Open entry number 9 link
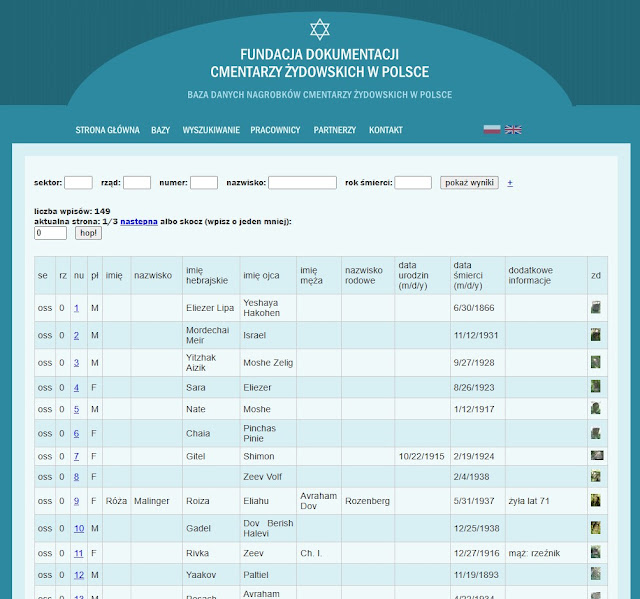This screenshot has width=640, height=599. point(76,501)
